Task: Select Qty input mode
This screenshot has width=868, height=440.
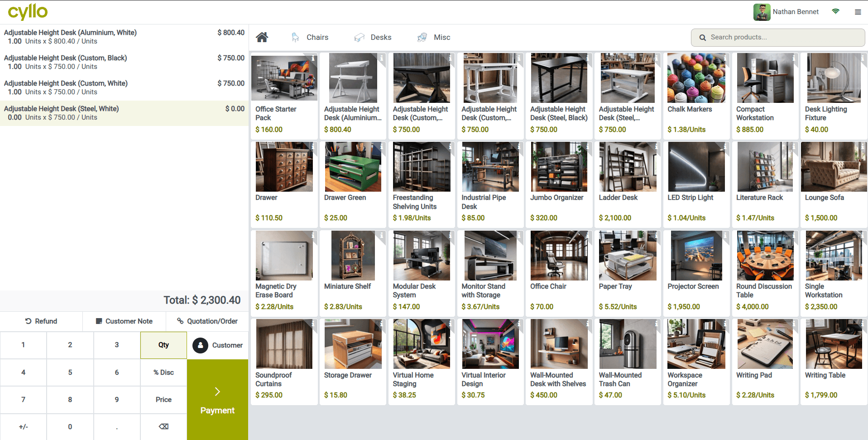Action: [163, 345]
